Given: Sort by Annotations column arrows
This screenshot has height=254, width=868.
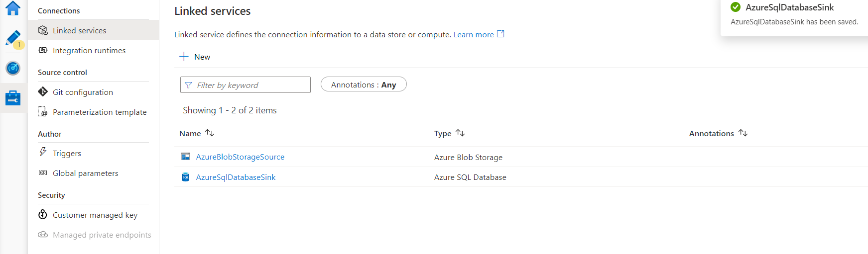Looking at the screenshot, I should [x=743, y=133].
